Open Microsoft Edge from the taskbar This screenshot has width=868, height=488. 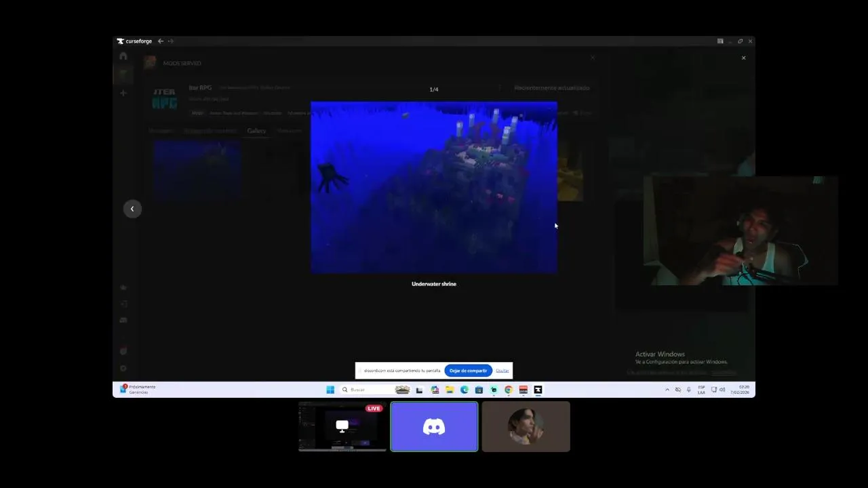pyautogui.click(x=464, y=390)
